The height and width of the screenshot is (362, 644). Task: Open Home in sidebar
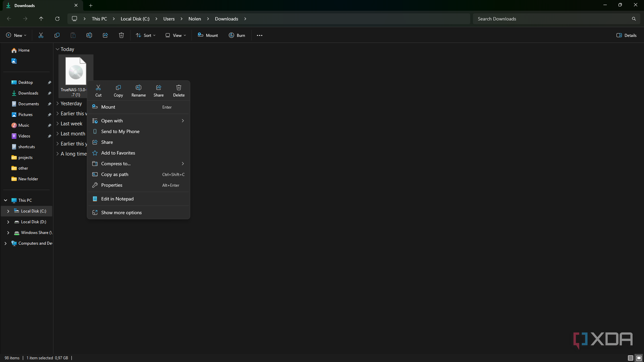[x=26, y=50]
